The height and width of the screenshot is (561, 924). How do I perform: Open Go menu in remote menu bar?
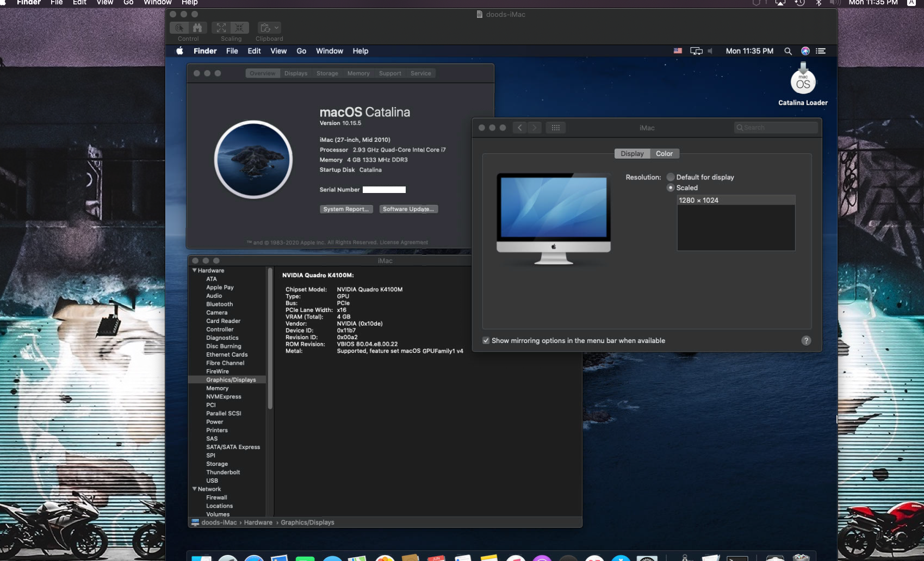click(301, 51)
